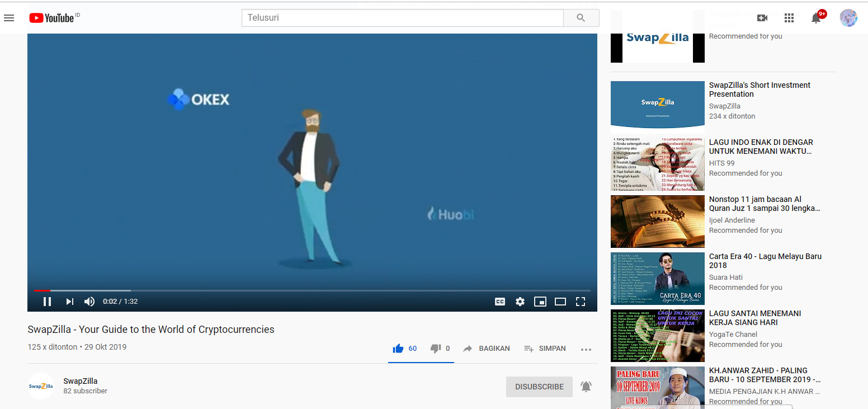Click the 0:02 / 1:32 time display
This screenshot has height=409, width=868.
tap(120, 302)
